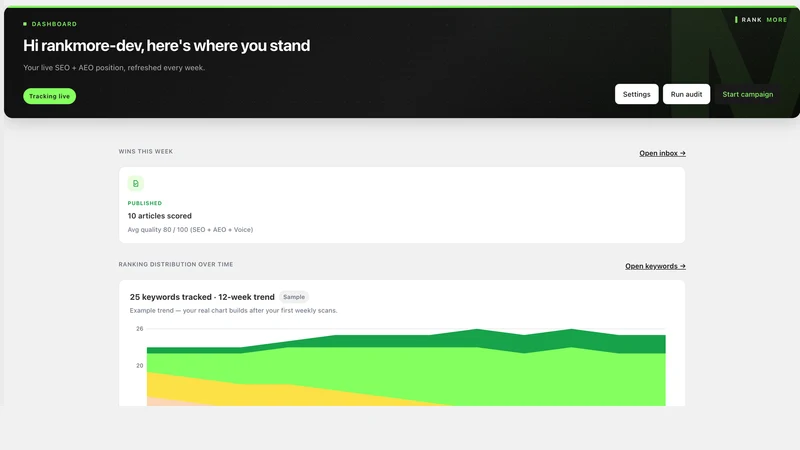Viewport: 800px width, 450px height.
Task: Open keywords link
Action: 655,266
